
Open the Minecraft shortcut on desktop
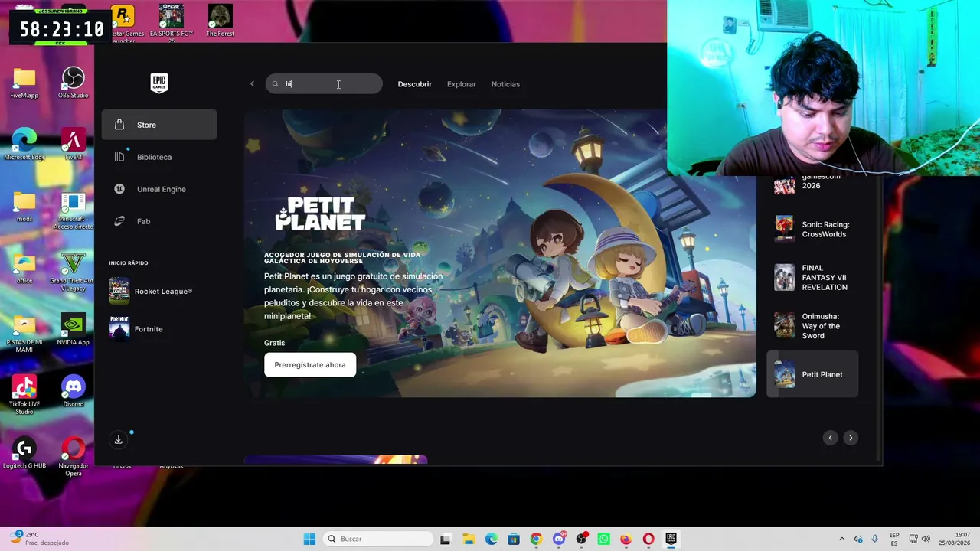pos(73,211)
